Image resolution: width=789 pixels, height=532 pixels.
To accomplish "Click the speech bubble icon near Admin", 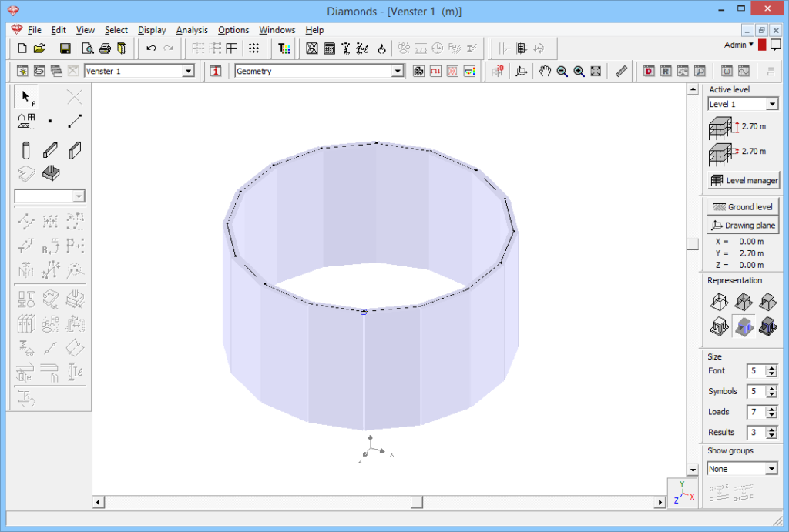I will 776,45.
